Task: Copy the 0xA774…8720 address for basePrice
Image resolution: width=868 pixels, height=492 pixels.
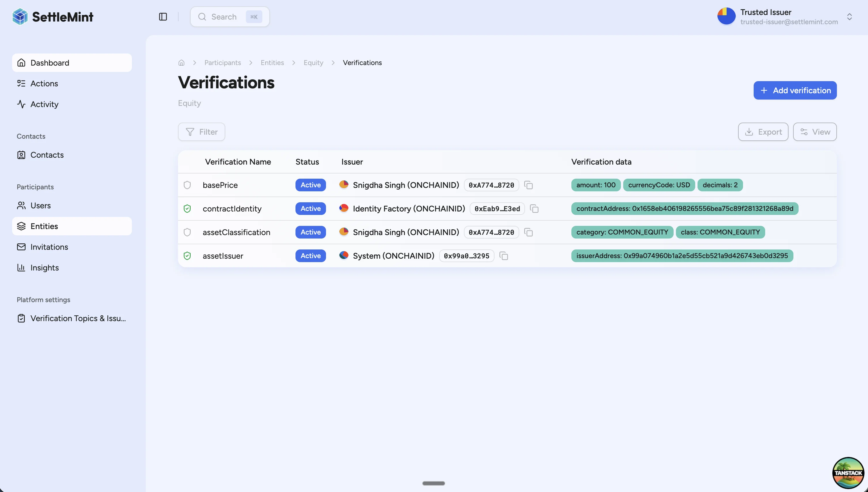Action: [528, 185]
